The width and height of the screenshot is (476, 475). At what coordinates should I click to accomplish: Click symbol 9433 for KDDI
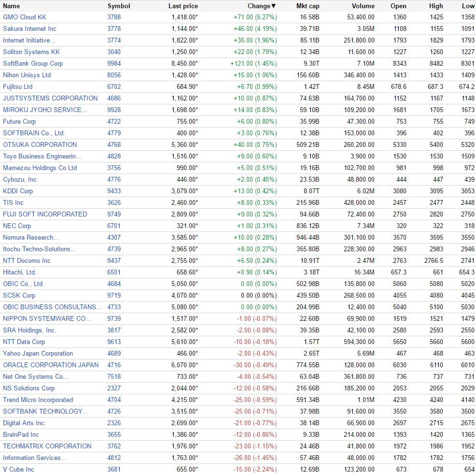tap(114, 191)
